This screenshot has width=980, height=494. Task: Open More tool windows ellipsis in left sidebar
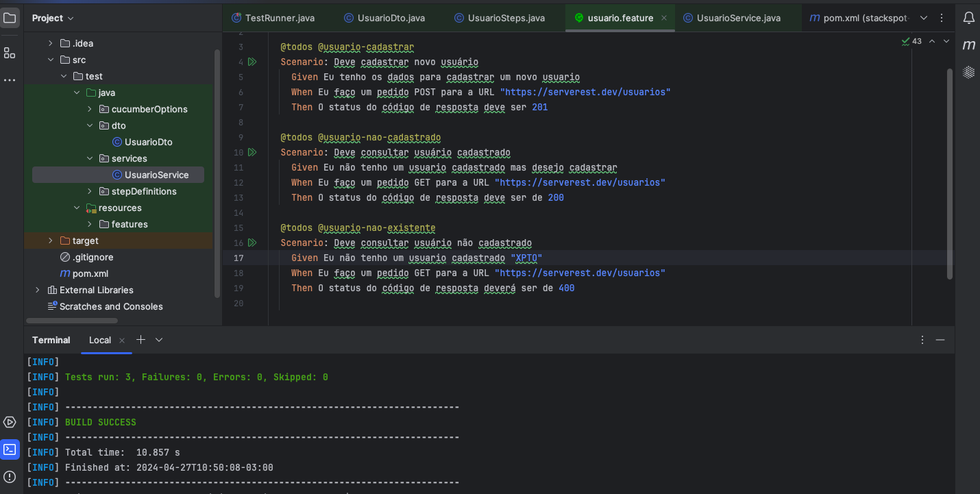coord(10,80)
